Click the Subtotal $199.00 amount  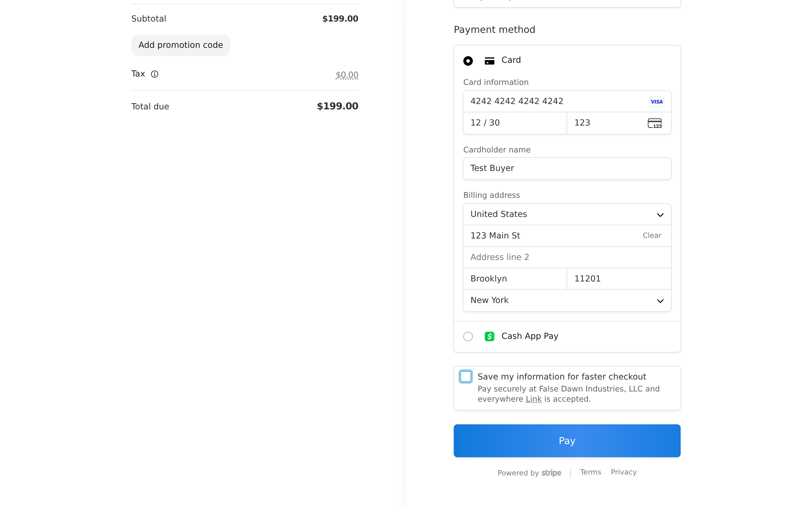click(340, 19)
